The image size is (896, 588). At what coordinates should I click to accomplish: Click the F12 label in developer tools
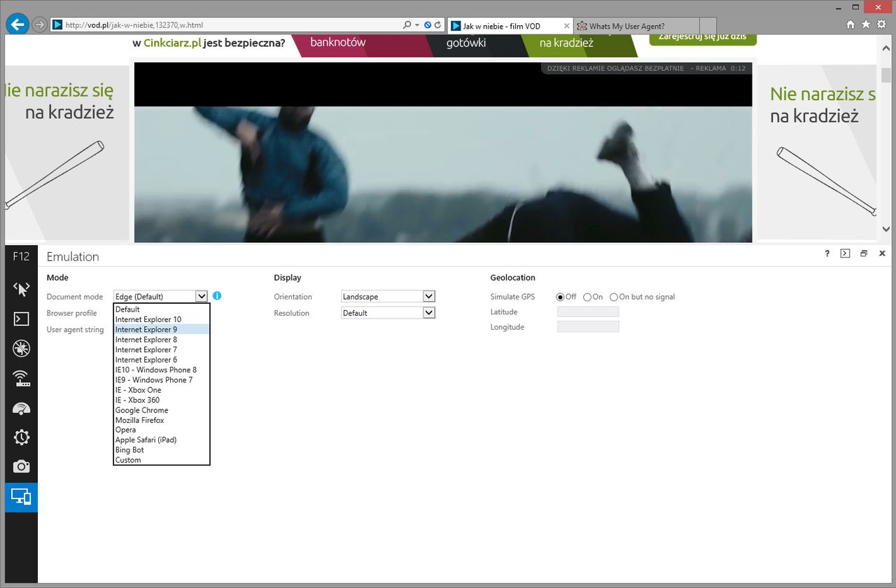(x=21, y=257)
